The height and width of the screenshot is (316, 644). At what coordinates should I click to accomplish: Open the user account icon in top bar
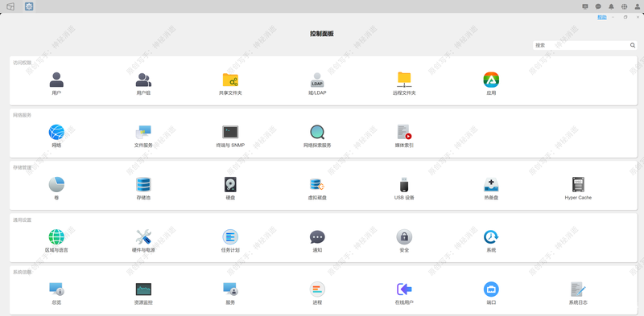coord(638,6)
